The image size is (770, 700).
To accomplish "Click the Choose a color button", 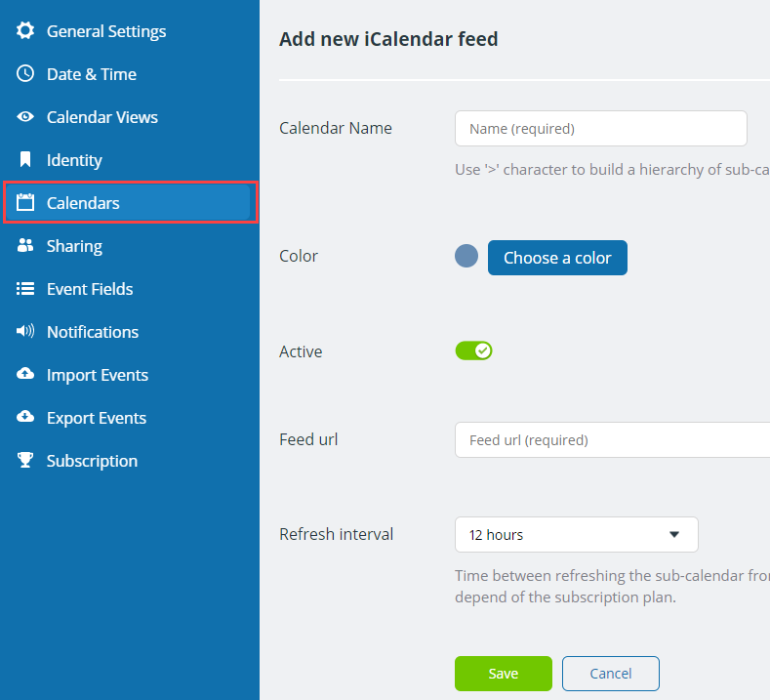I will (557, 258).
